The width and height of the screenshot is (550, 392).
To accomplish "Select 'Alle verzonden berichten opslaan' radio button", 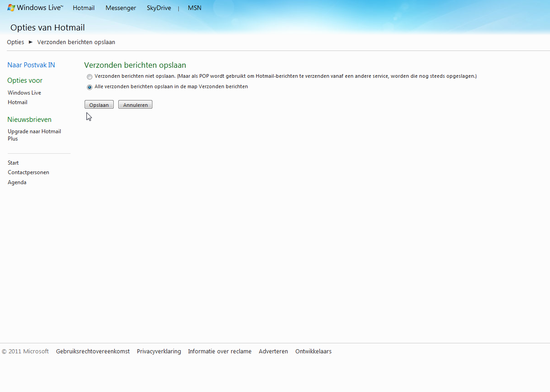I will coord(90,87).
